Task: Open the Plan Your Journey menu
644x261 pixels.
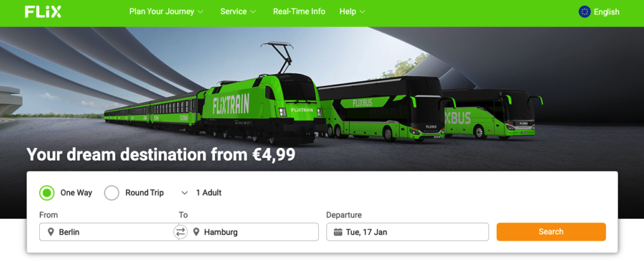Action: click(x=166, y=11)
